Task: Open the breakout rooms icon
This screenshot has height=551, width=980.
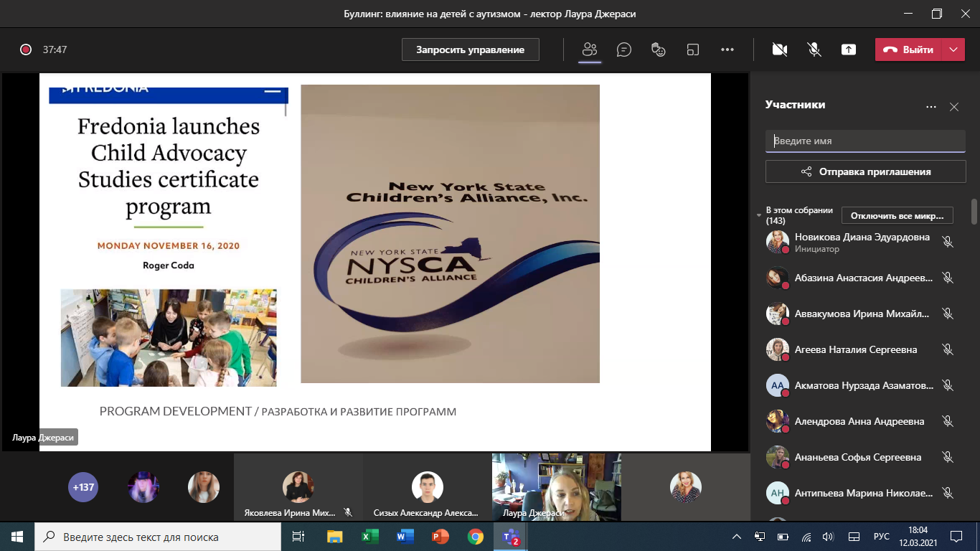Action: [693, 50]
